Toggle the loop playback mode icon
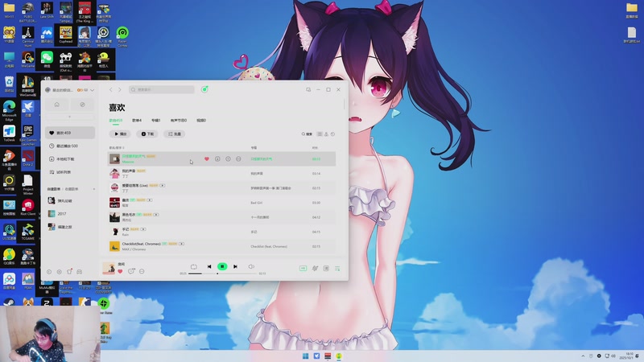 pyautogui.click(x=194, y=266)
